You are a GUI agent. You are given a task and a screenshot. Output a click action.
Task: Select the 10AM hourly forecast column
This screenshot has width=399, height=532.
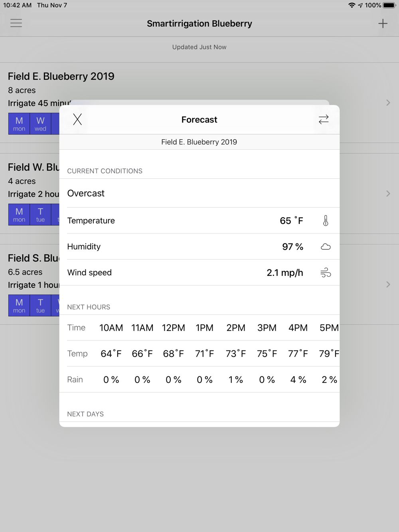(111, 328)
